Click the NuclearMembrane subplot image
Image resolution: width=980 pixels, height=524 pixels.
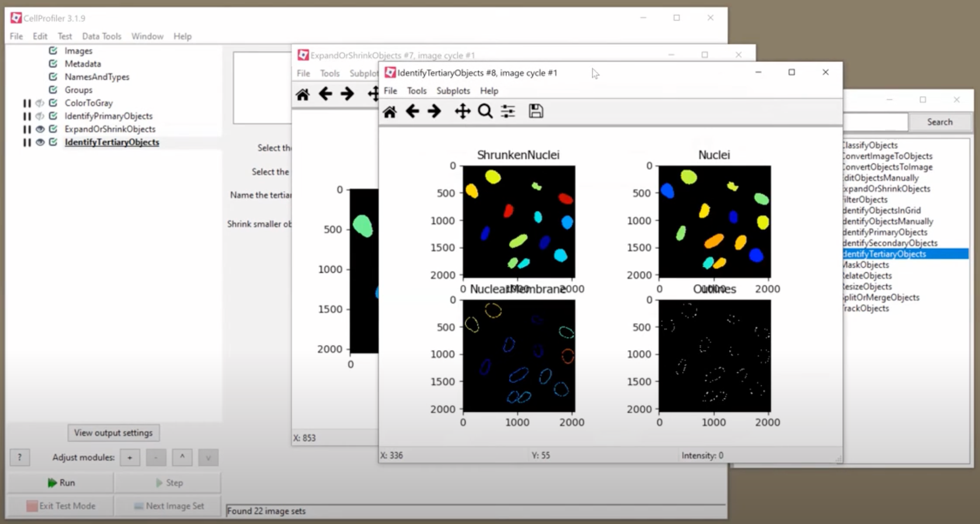[x=519, y=356]
